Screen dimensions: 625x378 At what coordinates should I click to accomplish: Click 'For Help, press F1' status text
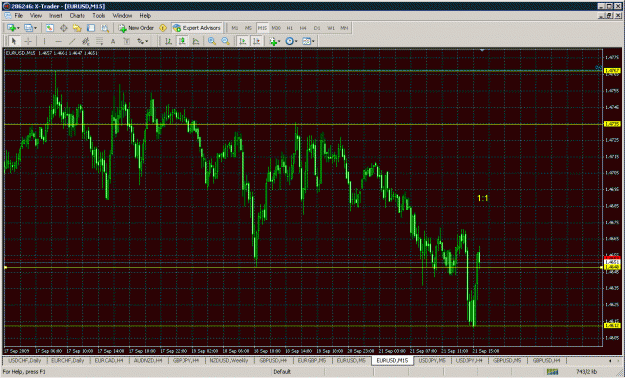click(x=24, y=372)
